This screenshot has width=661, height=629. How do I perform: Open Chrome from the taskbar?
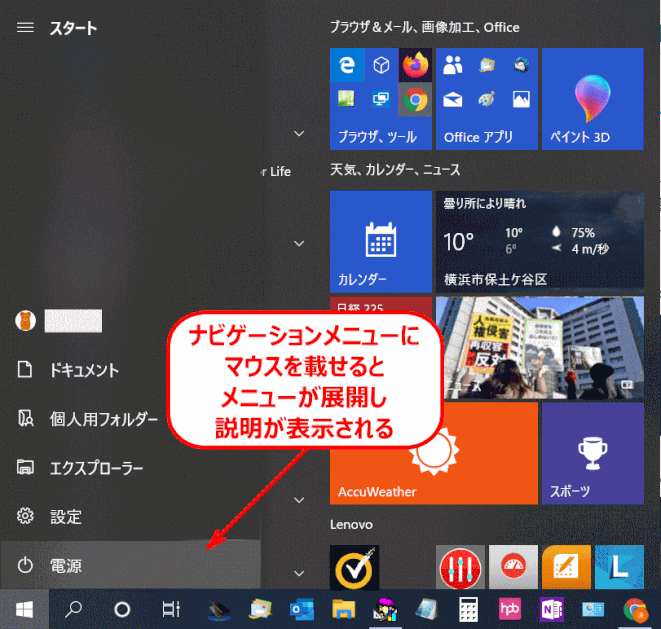635,609
